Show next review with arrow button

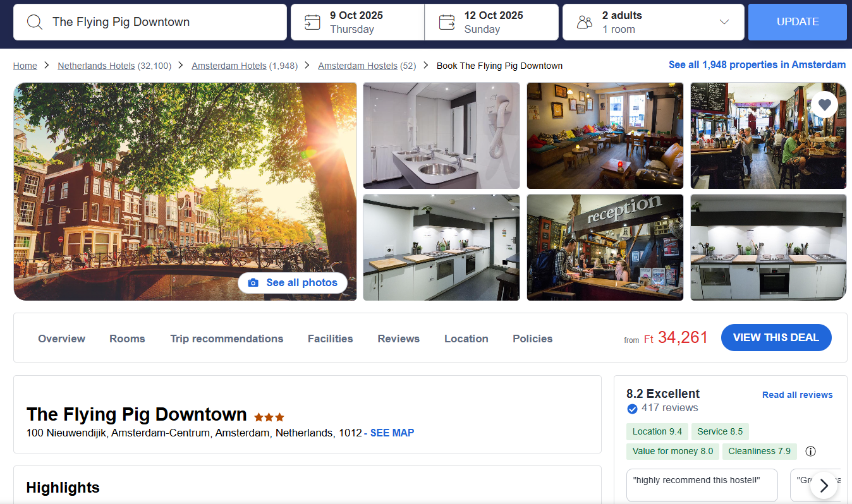tap(824, 485)
